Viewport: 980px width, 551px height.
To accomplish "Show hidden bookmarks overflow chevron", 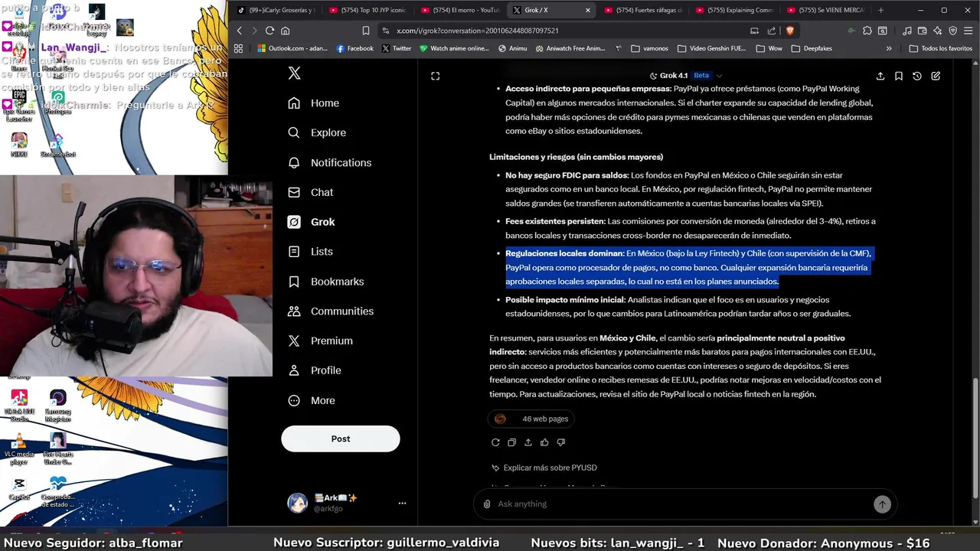I will coord(889,48).
